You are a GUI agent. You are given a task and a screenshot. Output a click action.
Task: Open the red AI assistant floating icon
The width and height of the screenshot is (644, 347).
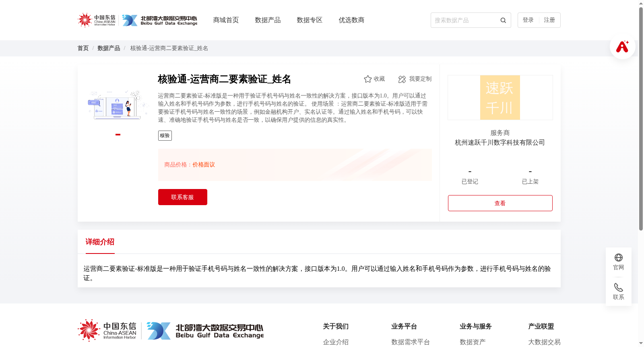click(623, 47)
